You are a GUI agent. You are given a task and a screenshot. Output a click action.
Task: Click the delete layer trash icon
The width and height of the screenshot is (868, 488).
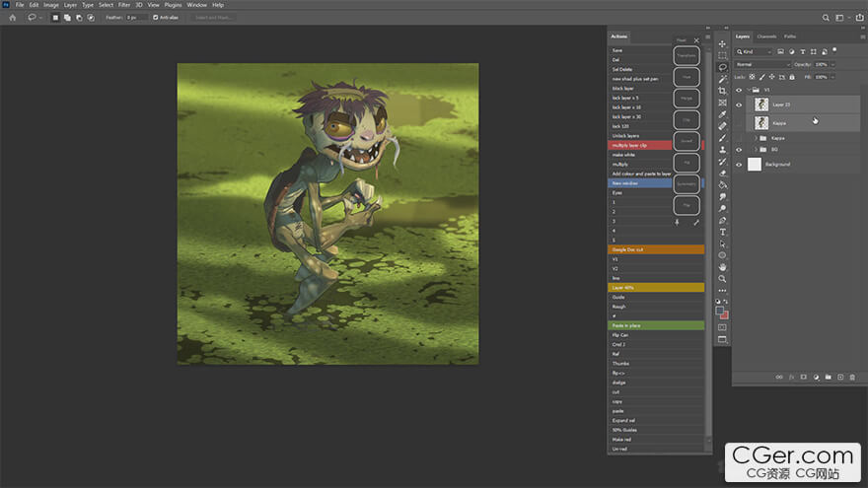[852, 377]
